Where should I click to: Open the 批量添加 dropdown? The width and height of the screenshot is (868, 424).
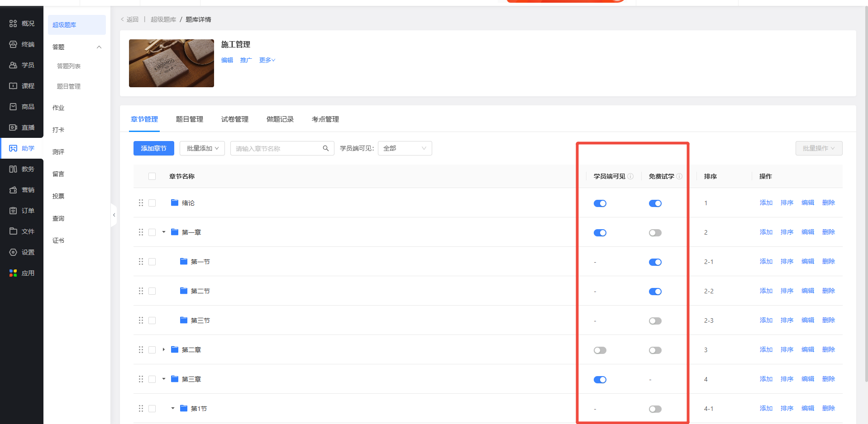tap(202, 148)
